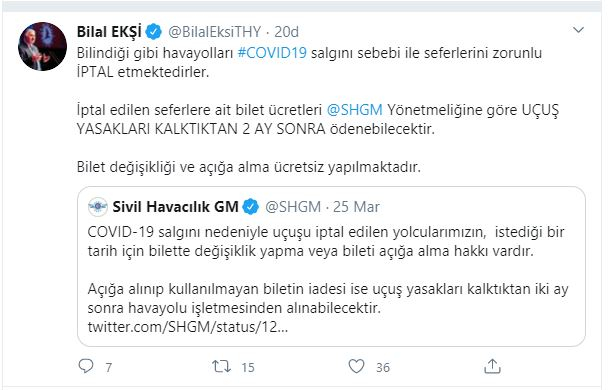608x390 pixels.
Task: Open Bilal EKŞİ's profile picture
Action: pyautogui.click(x=43, y=47)
